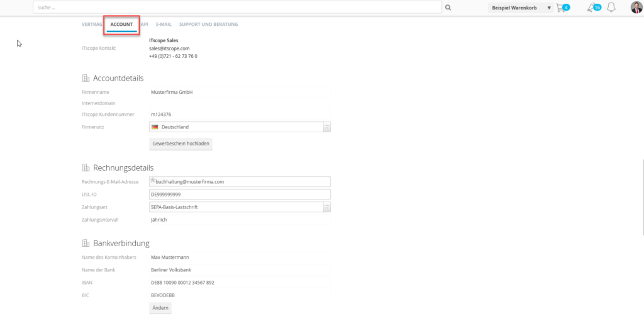Click the USt.-ID input field
The image size is (644, 318).
240,194
